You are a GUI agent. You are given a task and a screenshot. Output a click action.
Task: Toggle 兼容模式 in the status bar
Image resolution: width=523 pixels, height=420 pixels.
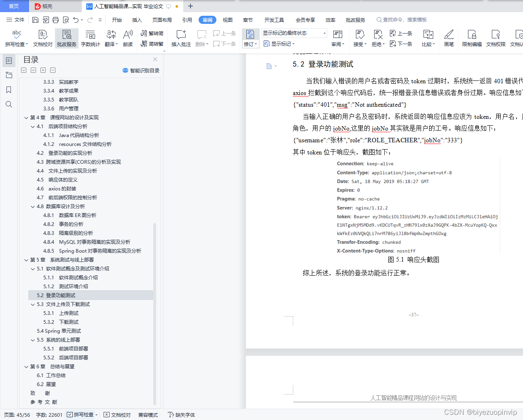(148, 415)
